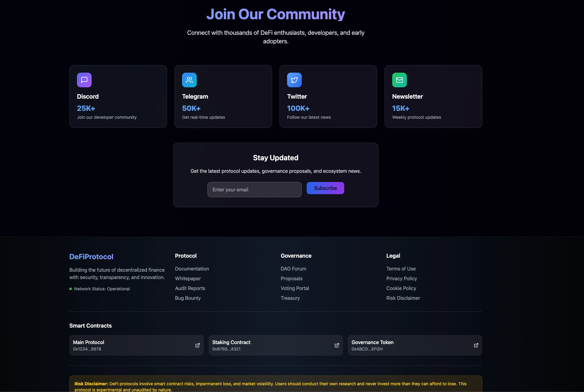Select the Telegram community card title
This screenshot has height=392, width=584.
pos(195,96)
